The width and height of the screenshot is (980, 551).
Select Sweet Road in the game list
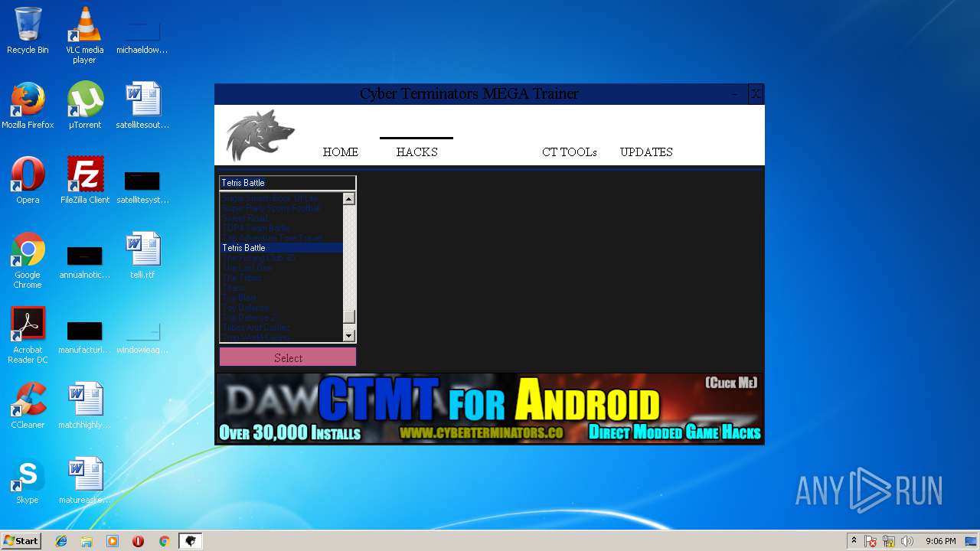pos(281,218)
